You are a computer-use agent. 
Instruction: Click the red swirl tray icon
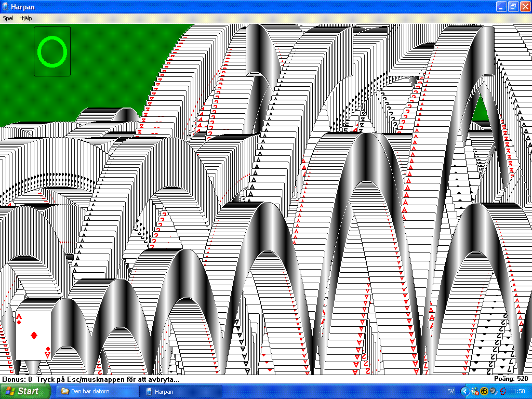(502, 391)
